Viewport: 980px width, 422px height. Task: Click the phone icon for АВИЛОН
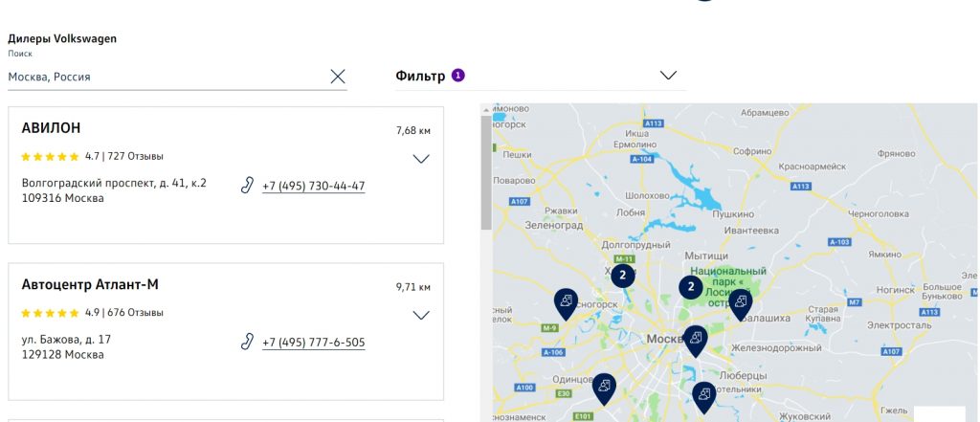[x=247, y=186]
